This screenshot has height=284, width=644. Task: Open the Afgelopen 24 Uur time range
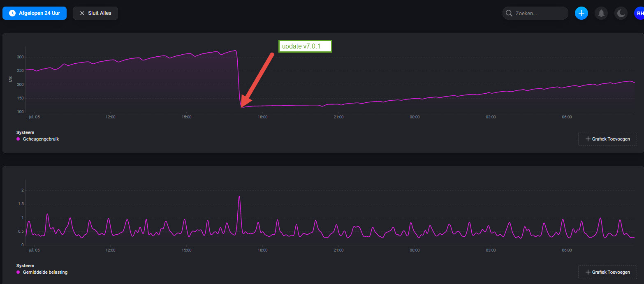click(x=35, y=13)
